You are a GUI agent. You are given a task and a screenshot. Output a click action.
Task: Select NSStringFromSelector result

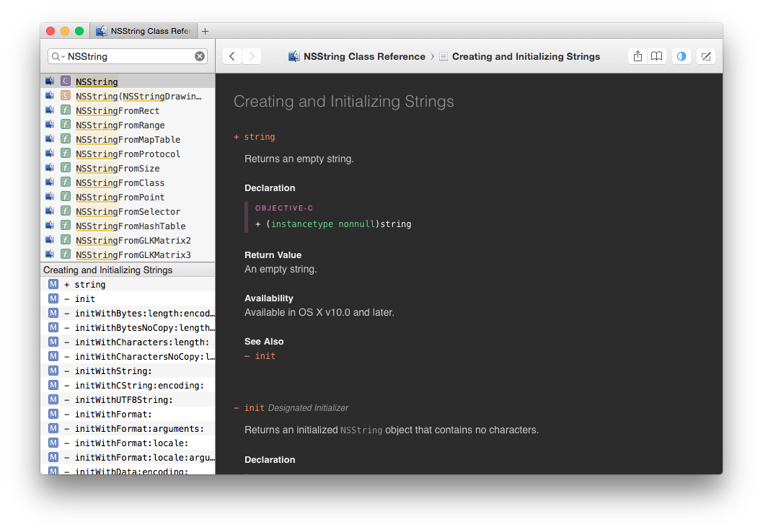tap(128, 211)
